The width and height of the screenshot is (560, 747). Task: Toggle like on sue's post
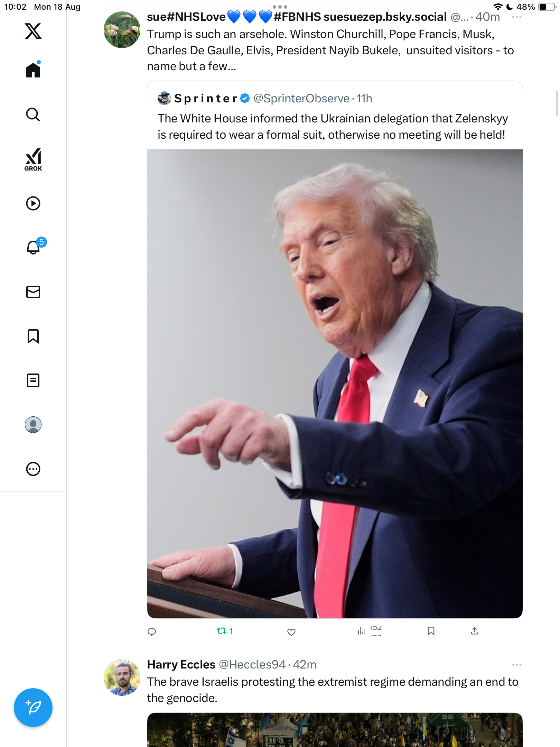(x=291, y=632)
